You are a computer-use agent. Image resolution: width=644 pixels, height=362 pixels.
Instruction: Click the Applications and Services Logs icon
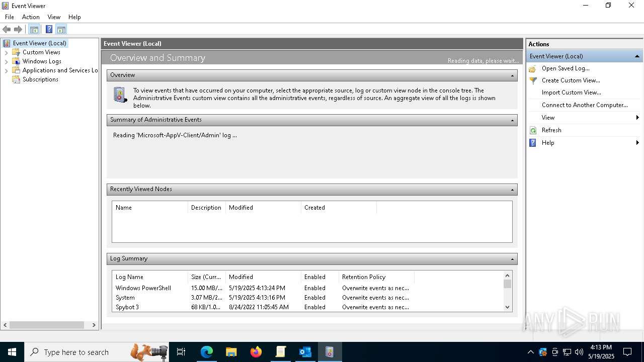coord(16,70)
